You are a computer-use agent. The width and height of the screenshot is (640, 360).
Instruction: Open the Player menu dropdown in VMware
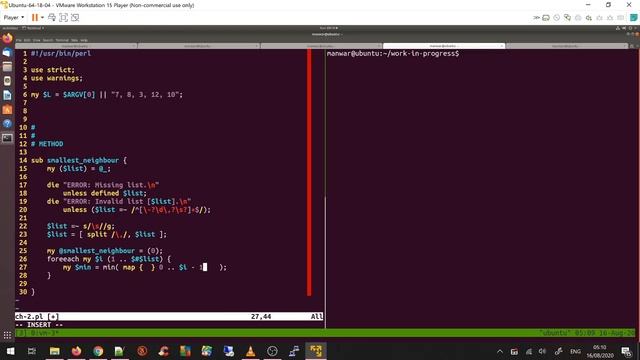[13, 18]
